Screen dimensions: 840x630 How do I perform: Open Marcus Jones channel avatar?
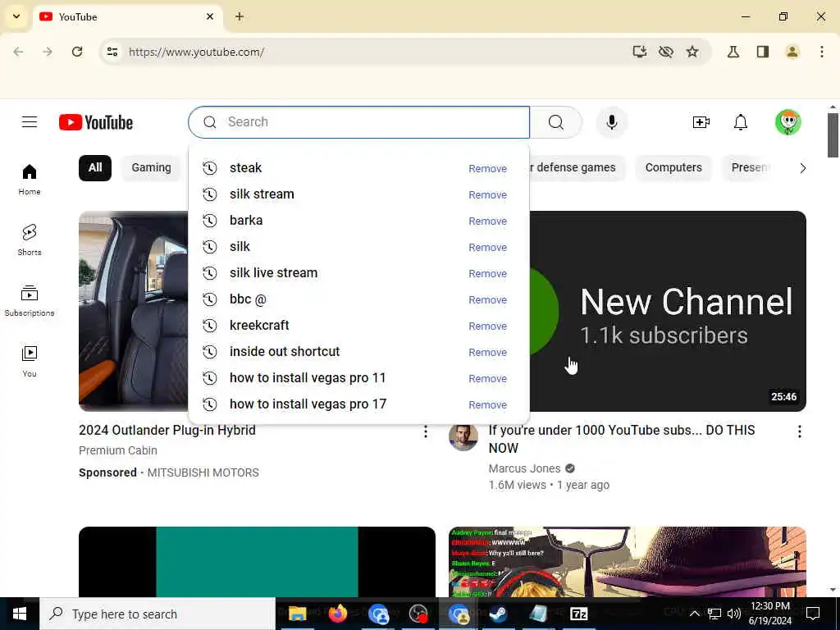click(x=463, y=437)
